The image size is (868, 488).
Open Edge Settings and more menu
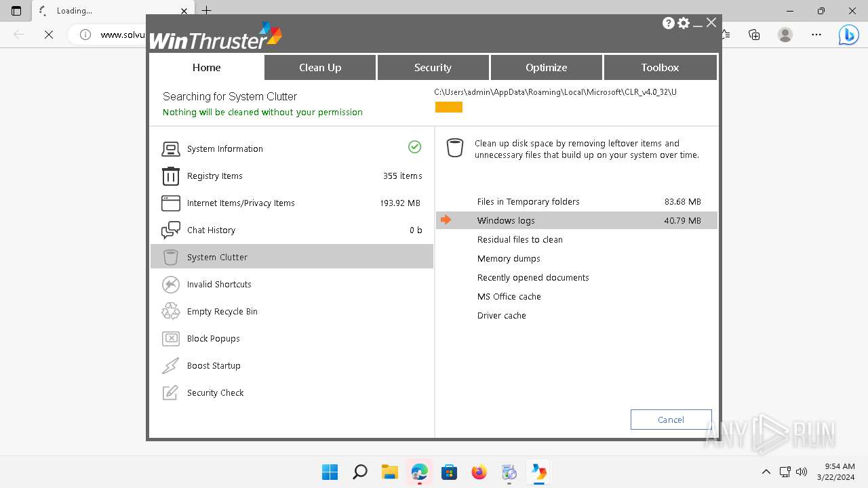(816, 35)
